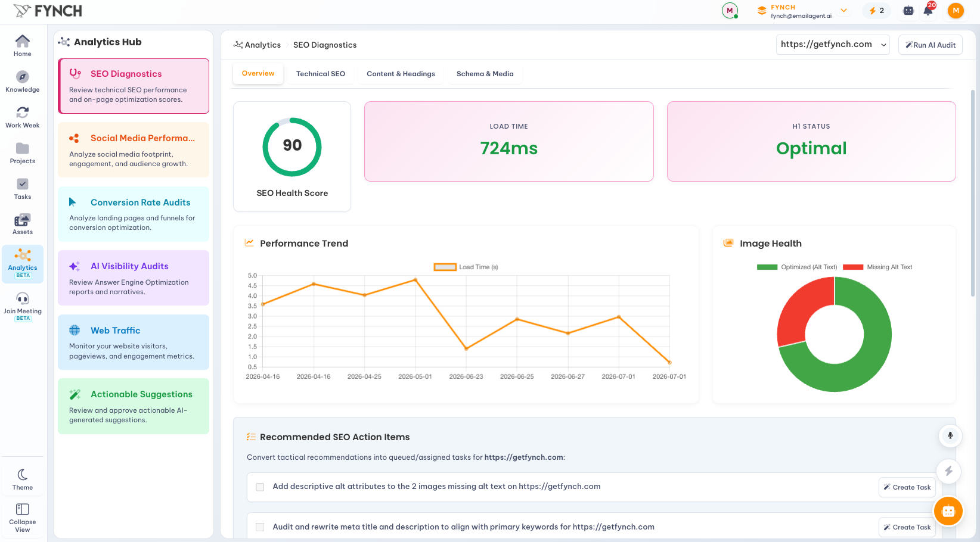Click the 2026-05-01 peak data point
The width and height of the screenshot is (980, 542).
click(415, 279)
